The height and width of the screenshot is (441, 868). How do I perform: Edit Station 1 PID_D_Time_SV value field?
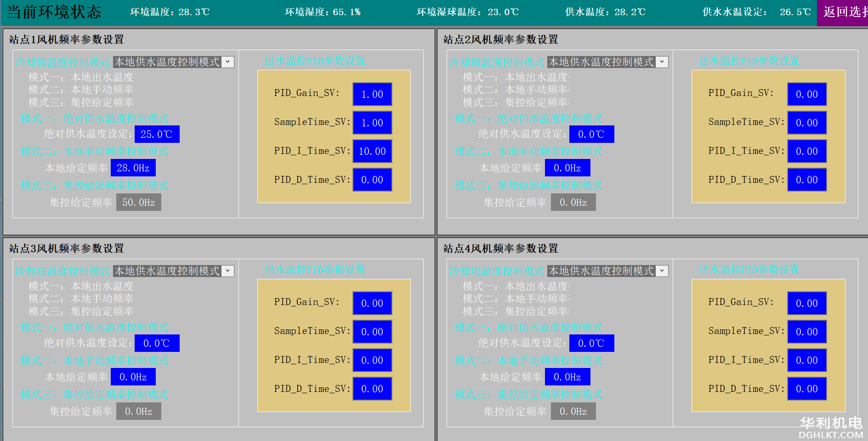(372, 180)
